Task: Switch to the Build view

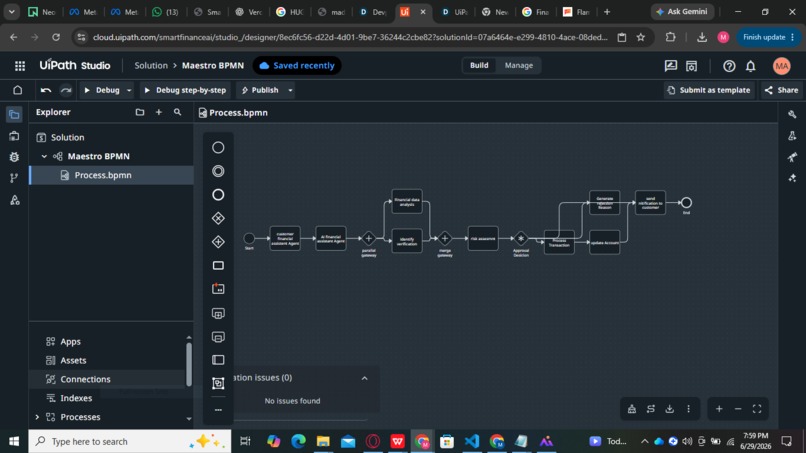Action: 479,65
